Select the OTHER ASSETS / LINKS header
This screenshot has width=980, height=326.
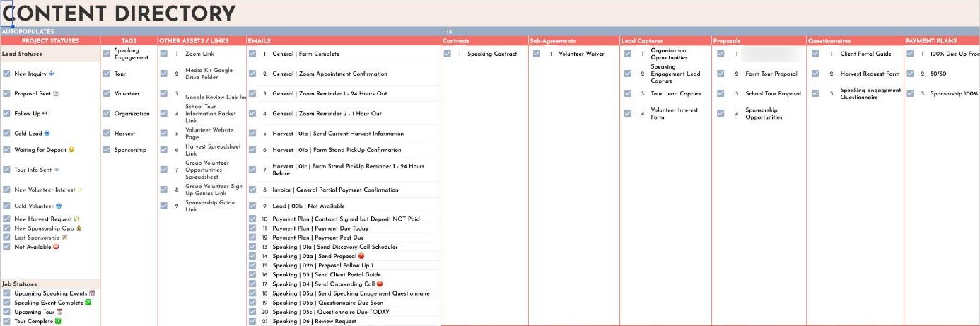[202, 41]
